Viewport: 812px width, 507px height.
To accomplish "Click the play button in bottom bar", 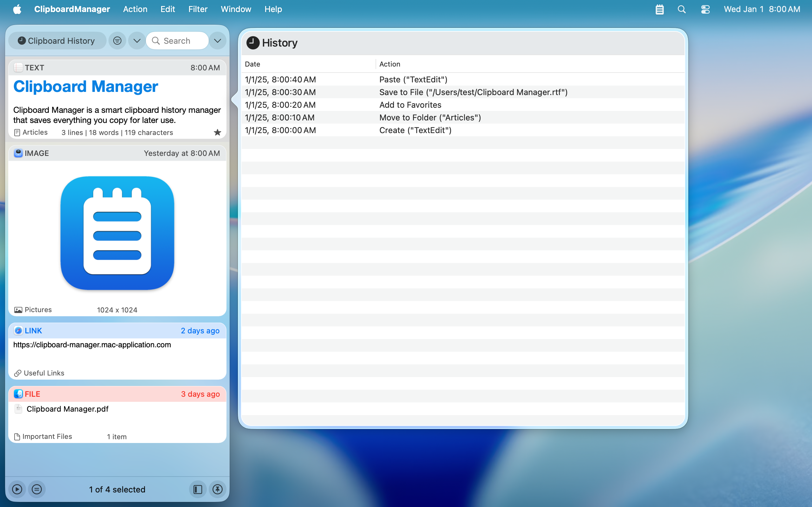I will coord(17,489).
